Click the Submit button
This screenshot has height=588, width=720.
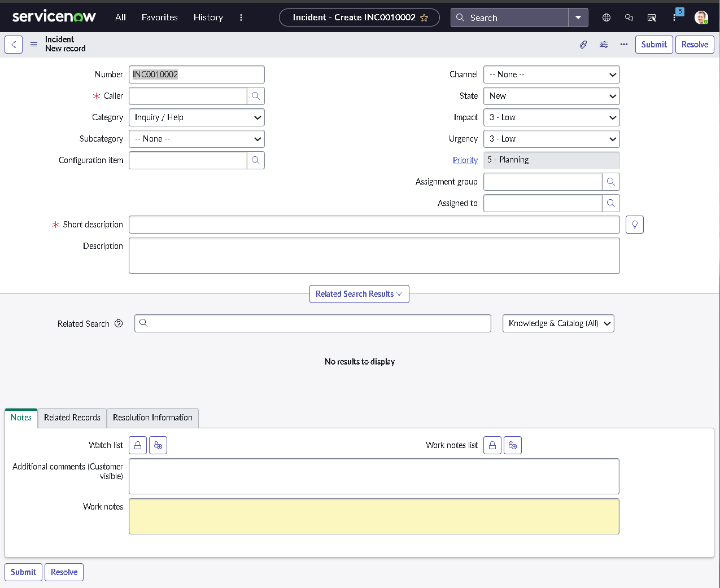pos(653,44)
